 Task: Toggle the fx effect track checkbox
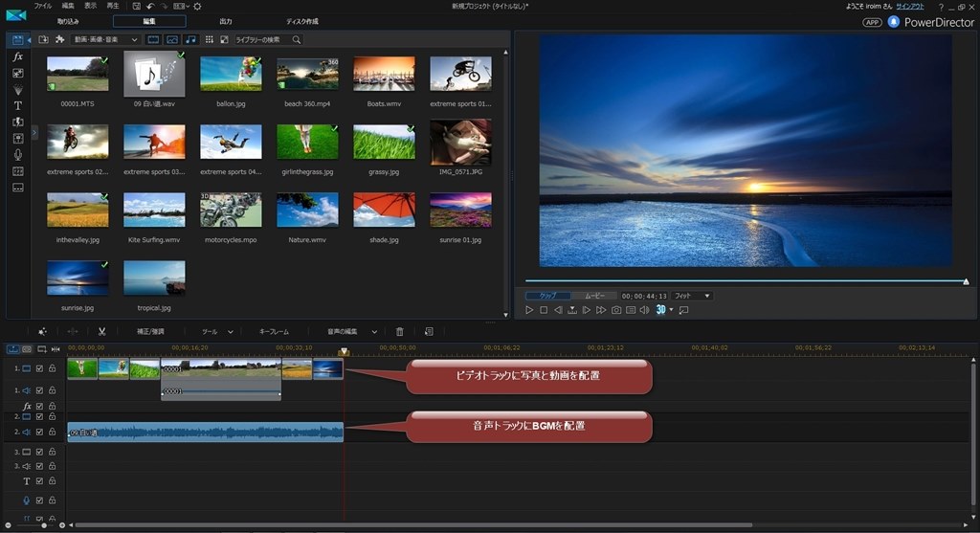pyautogui.click(x=39, y=406)
